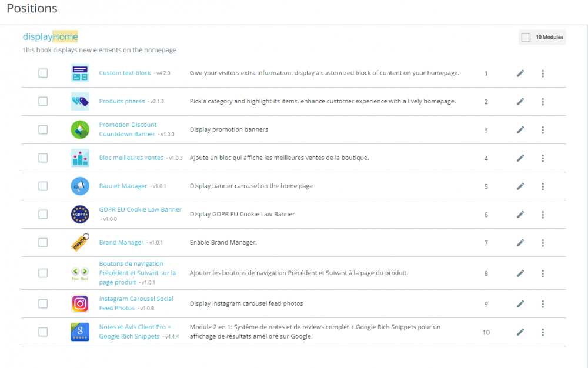Open three-dot menu for Instagram Carousel
Screen dimensions: 588x368
543,304
